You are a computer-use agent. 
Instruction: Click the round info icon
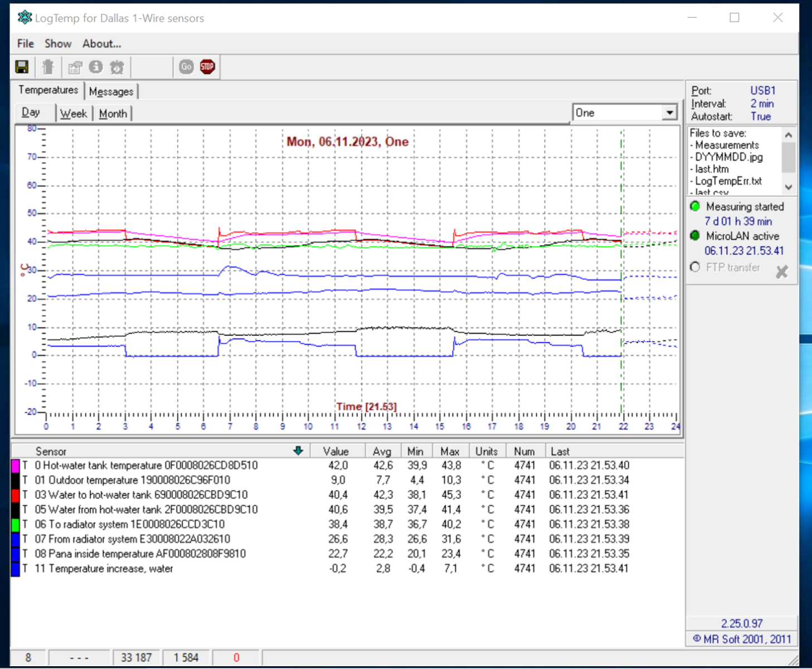[x=96, y=67]
